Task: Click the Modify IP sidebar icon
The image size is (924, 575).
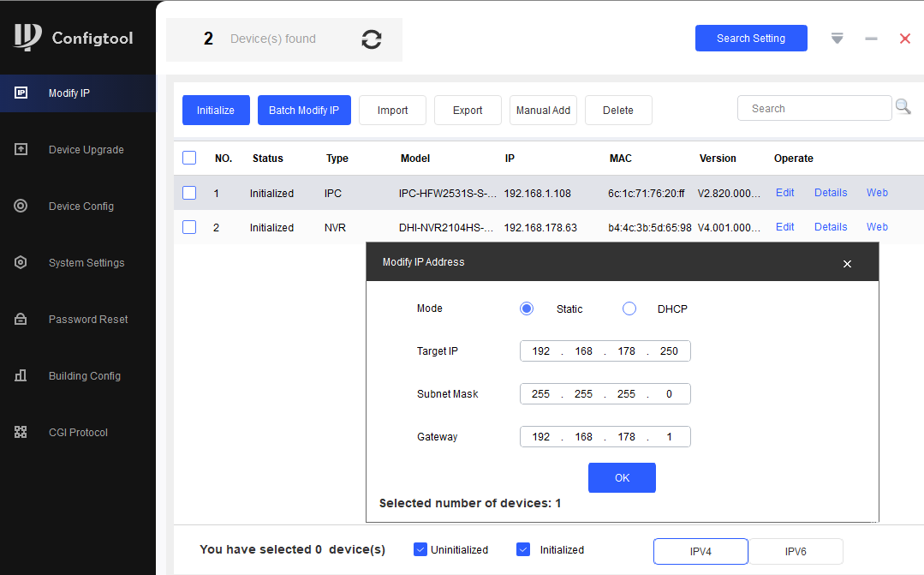Action: point(21,93)
